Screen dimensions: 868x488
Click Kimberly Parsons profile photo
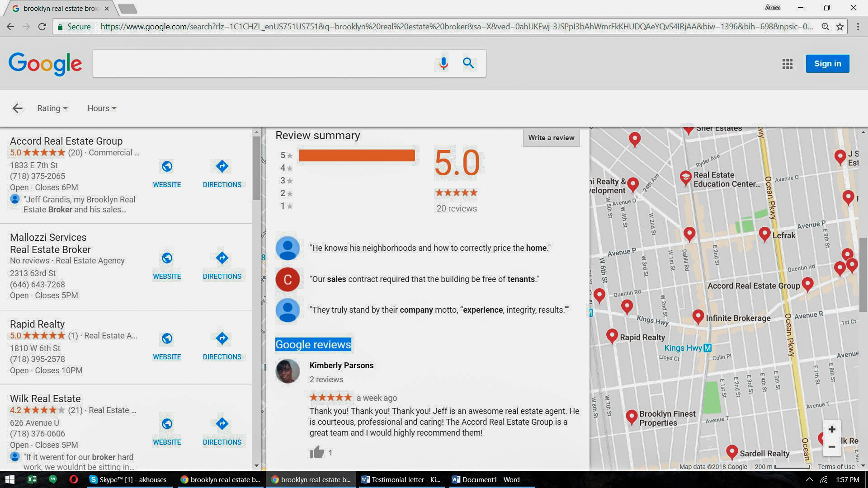(x=288, y=371)
